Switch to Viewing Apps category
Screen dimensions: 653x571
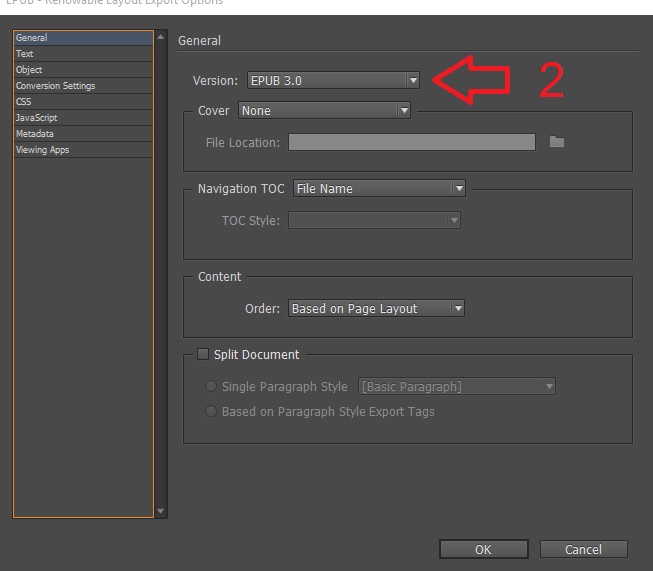[x=83, y=150]
